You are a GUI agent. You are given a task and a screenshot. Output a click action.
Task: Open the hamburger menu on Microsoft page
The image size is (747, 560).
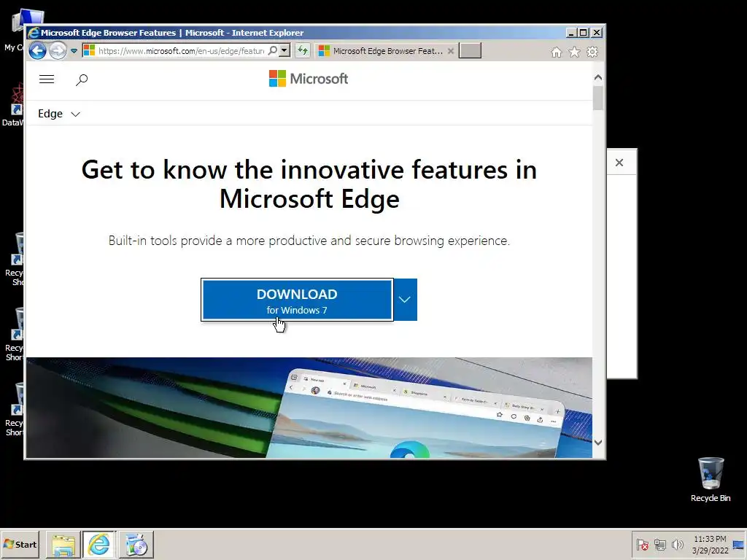(47, 79)
